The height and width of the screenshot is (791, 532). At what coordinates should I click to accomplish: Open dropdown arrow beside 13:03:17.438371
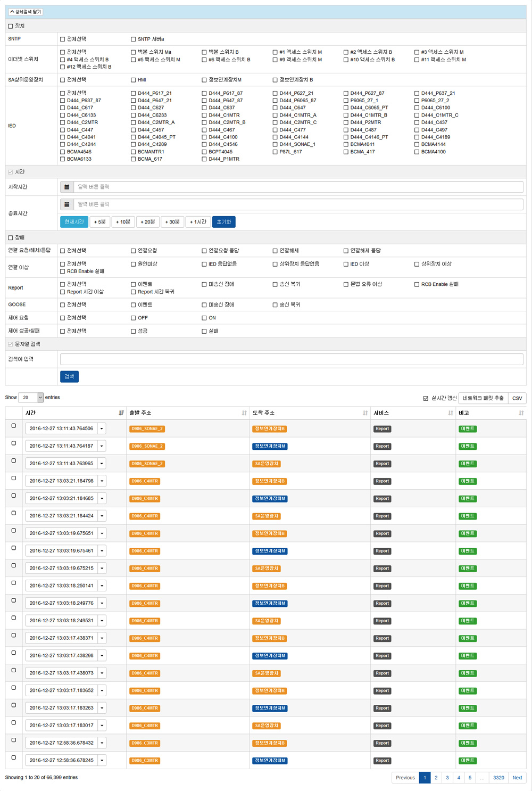[102, 638]
